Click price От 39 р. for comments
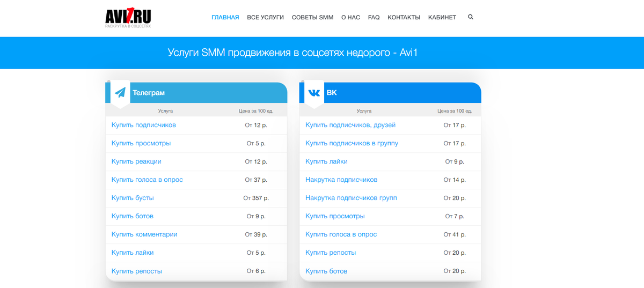644x288 pixels. [x=256, y=234]
